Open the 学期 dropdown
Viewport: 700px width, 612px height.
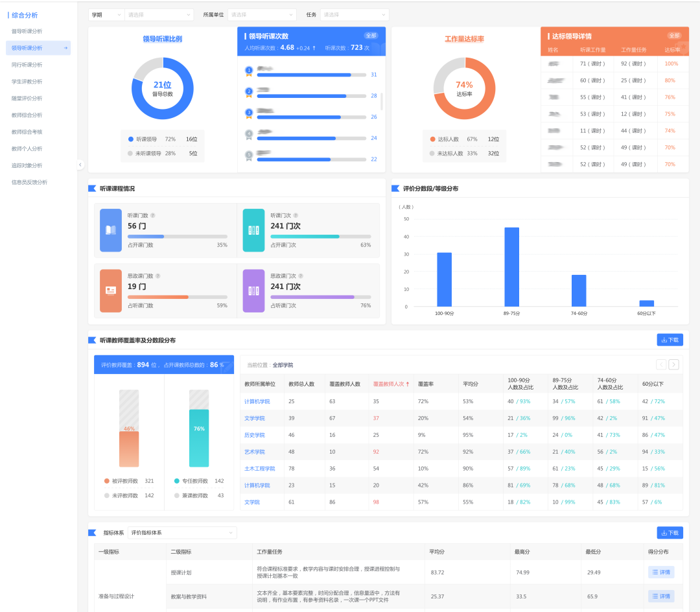coord(106,14)
